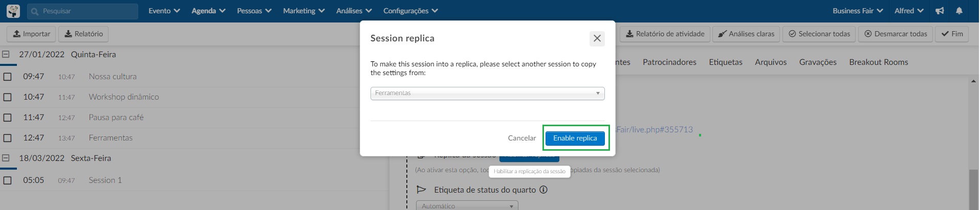Open the Ferramentas session dropdown
Image resolution: width=980 pixels, height=210 pixels.
(x=487, y=93)
